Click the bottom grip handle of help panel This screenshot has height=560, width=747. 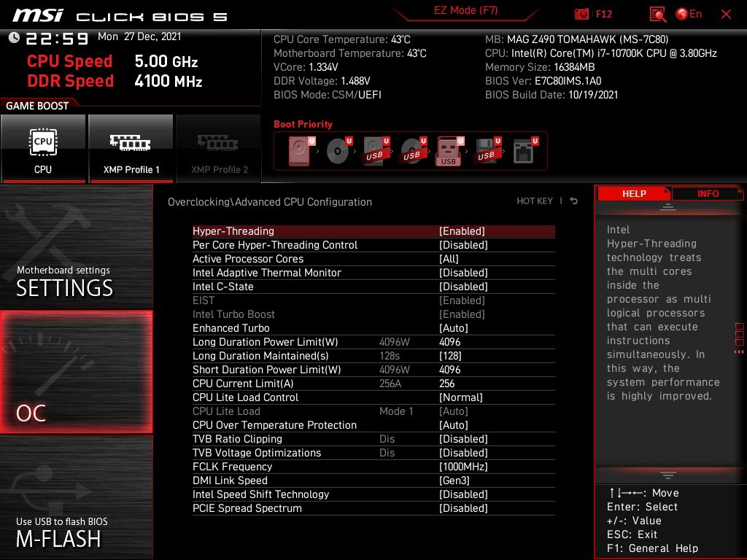coord(668,475)
